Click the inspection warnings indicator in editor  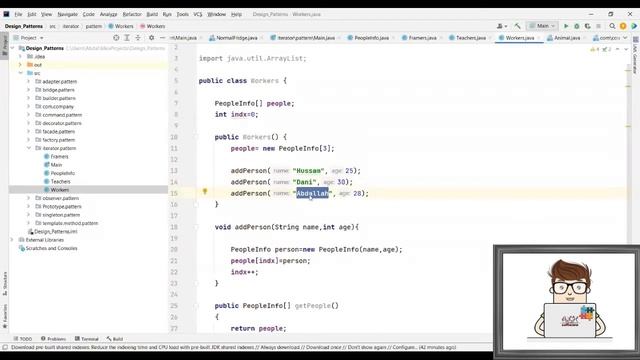click(600, 49)
